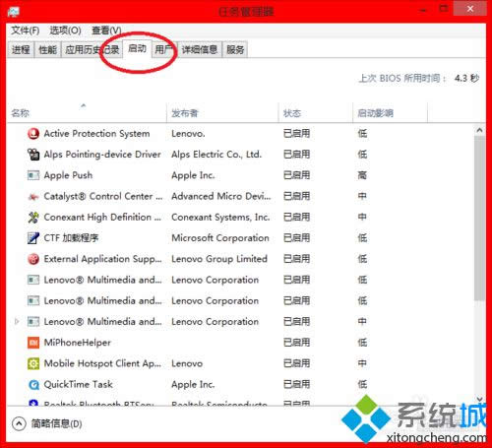Sort by the 名称 column header
The width and height of the screenshot is (492, 448).
(x=87, y=113)
